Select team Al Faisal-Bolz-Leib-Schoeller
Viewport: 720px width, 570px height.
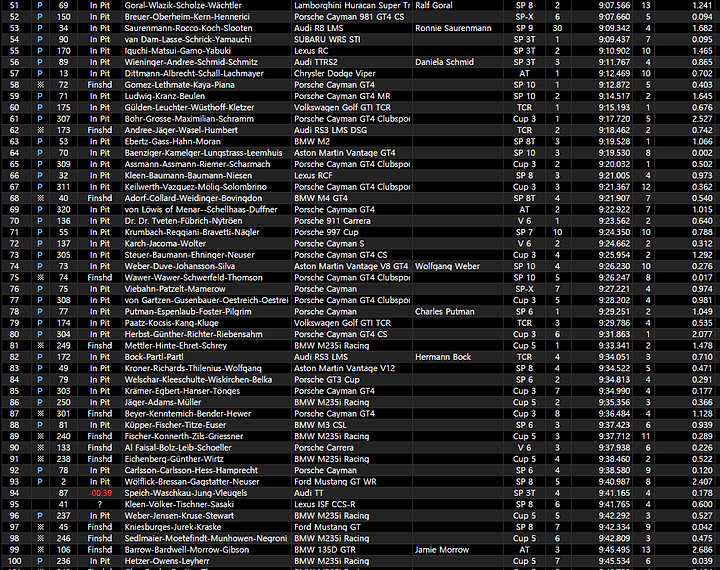pyautogui.click(x=178, y=448)
